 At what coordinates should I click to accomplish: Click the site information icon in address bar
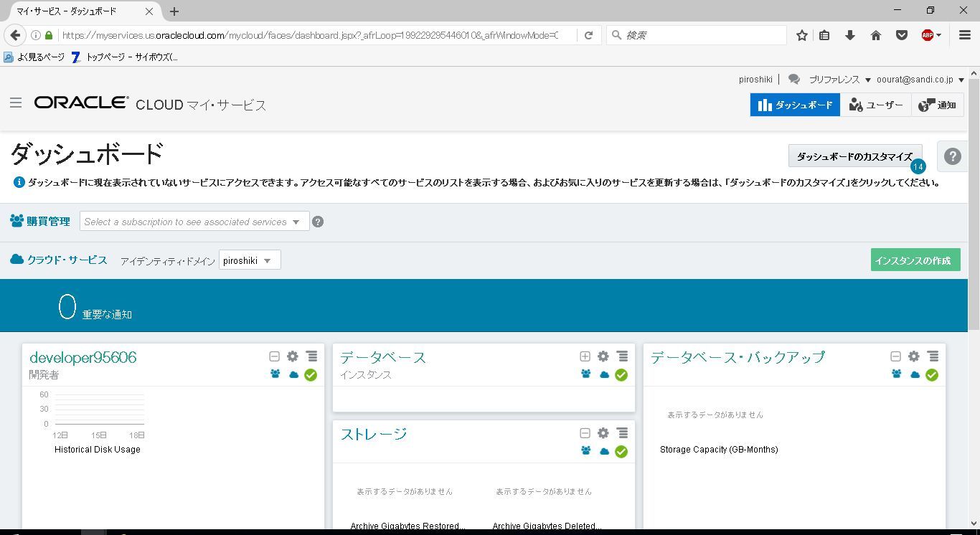point(35,35)
